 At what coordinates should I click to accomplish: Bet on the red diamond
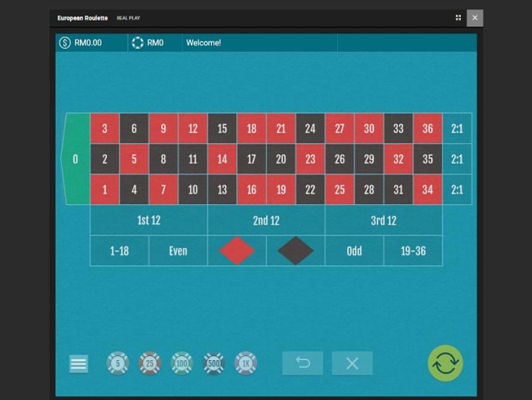tap(237, 251)
